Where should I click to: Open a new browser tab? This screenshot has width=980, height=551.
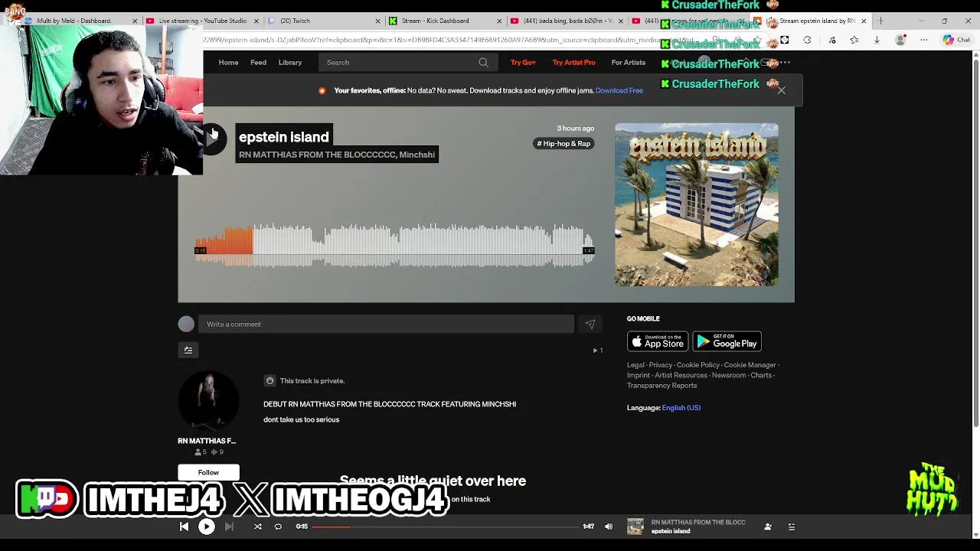(x=880, y=21)
